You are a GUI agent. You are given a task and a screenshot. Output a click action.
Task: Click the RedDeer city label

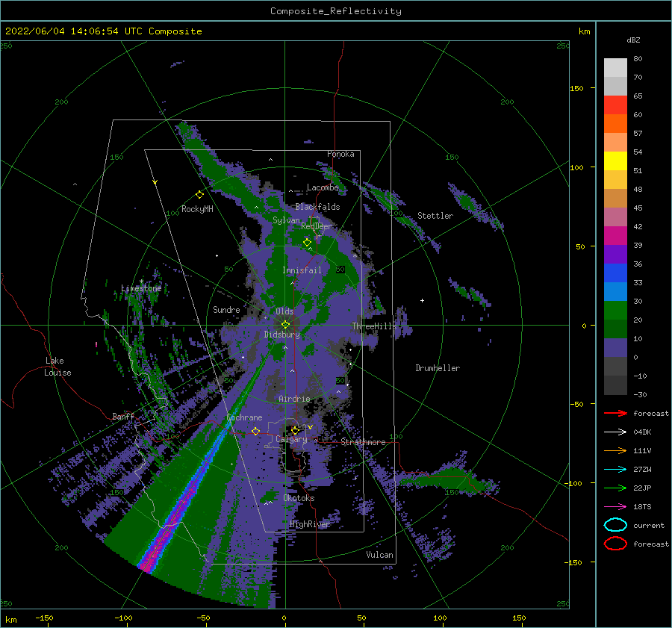(x=317, y=226)
